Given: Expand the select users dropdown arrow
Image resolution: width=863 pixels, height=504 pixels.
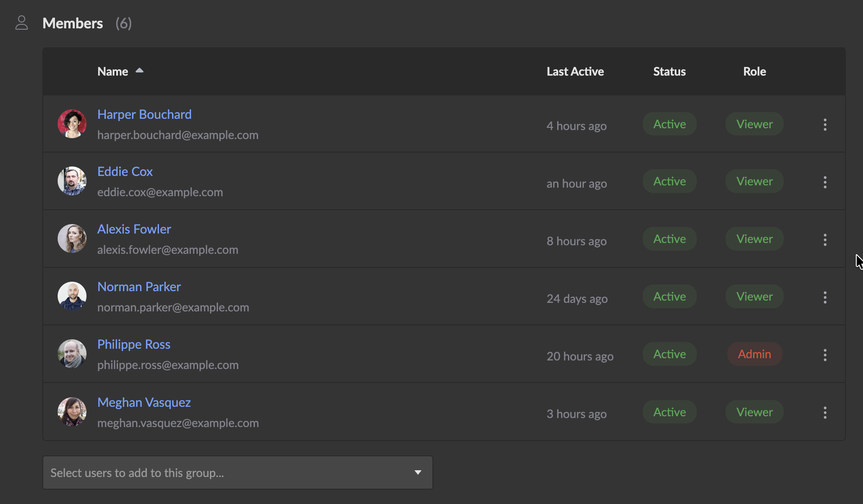Looking at the screenshot, I should (x=418, y=472).
